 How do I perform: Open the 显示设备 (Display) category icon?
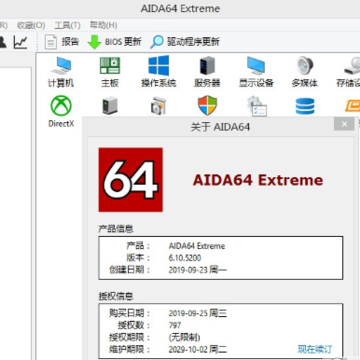point(256,72)
